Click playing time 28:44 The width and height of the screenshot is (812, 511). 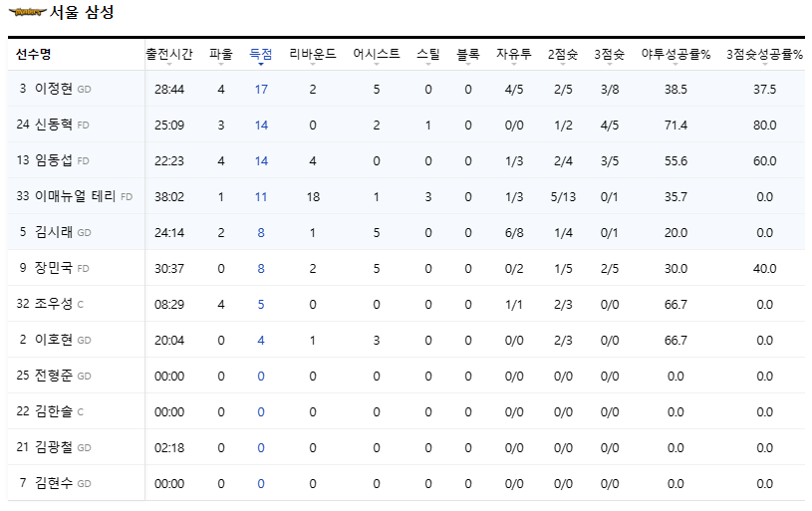coord(169,89)
